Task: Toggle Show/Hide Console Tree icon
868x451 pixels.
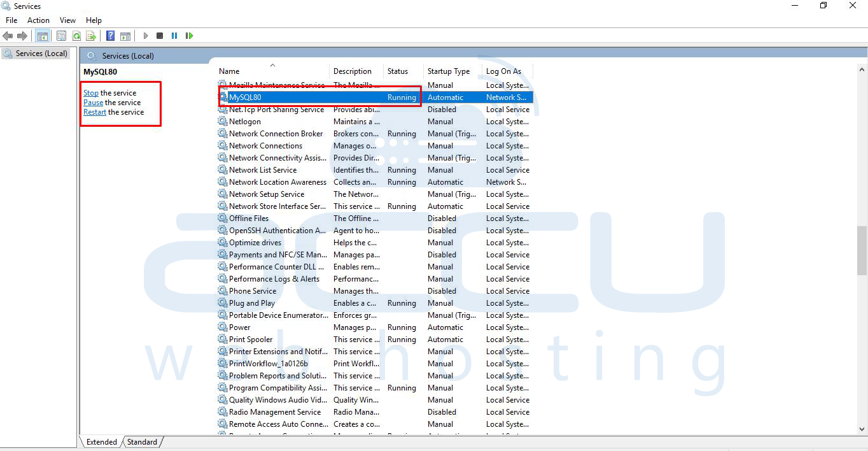Action: (43, 36)
